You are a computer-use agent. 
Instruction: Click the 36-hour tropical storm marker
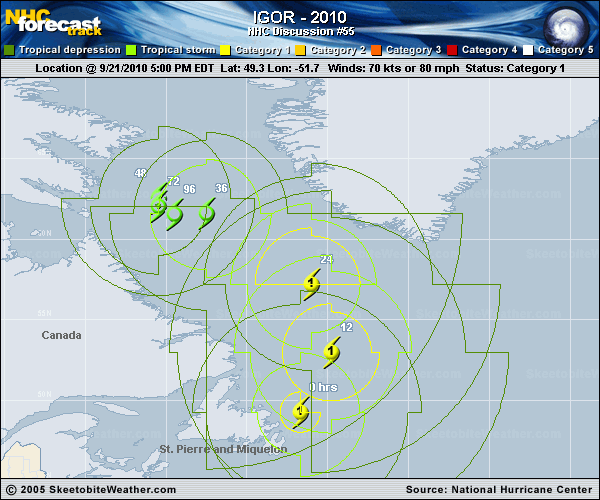(207, 213)
